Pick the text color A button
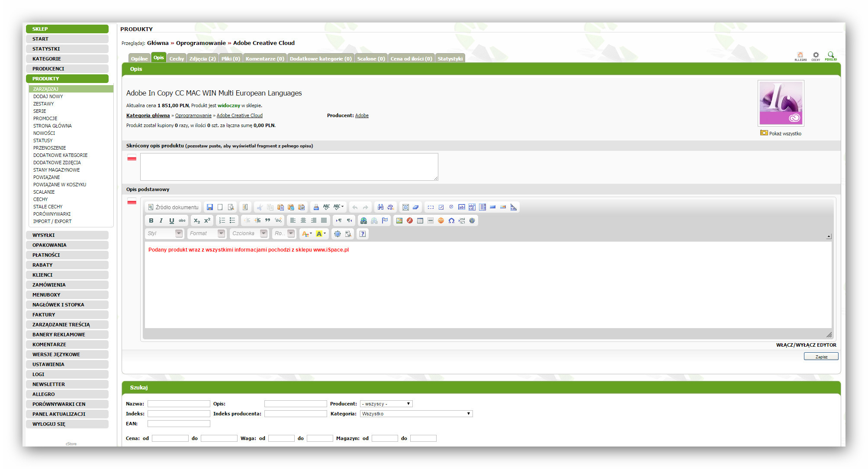Viewport: 868px width, 469px height. click(x=307, y=234)
